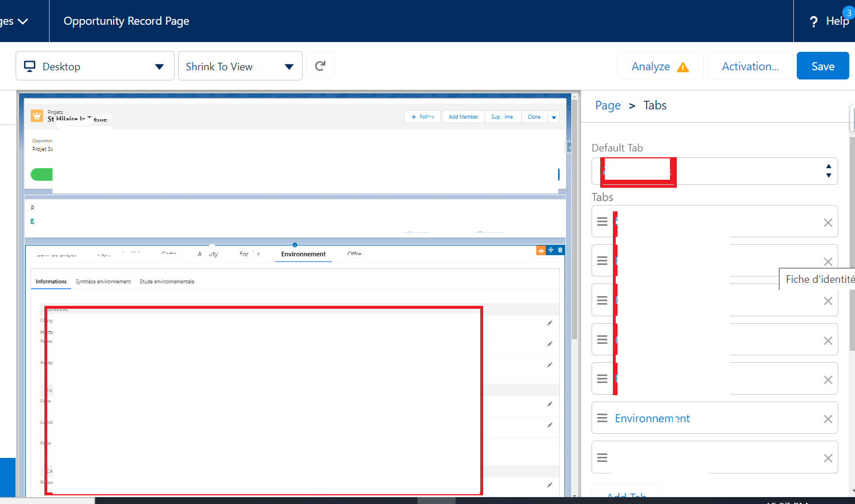This screenshot has width=855, height=504.
Task: Switch to the Synthèse environnement sub-tab
Action: 103,282
